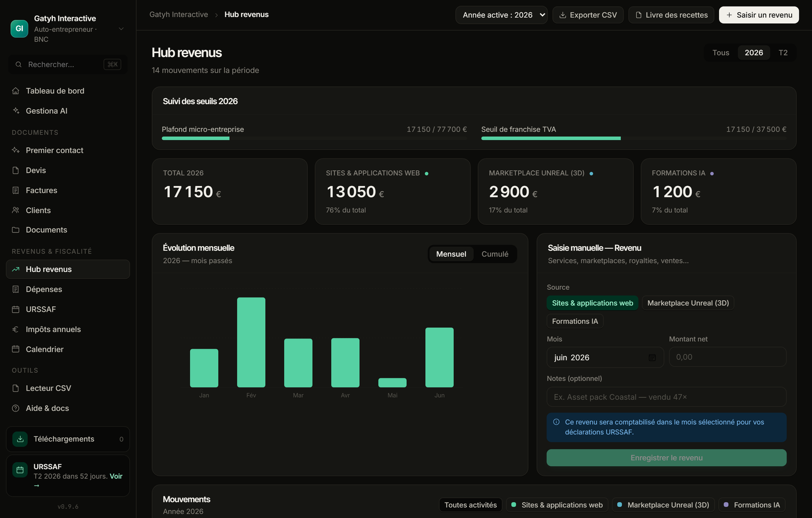This screenshot has height=518, width=812.
Task: Click the Fév bar in chart
Action: [251, 342]
